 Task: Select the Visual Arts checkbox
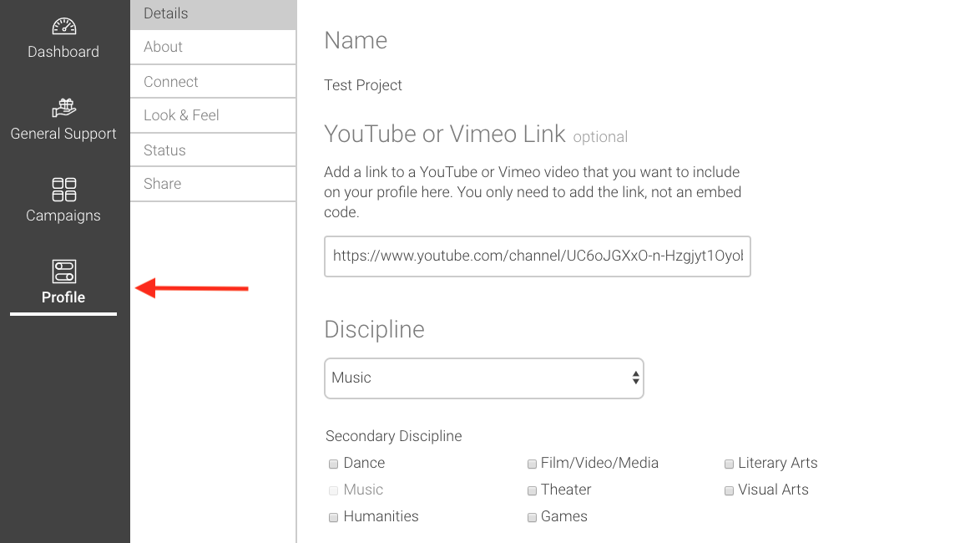tap(729, 491)
